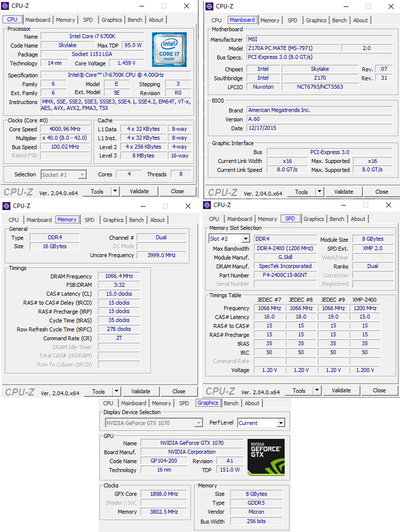
Task: Click CPU-Z app icon in Memory window title
Action: (x=6, y=206)
